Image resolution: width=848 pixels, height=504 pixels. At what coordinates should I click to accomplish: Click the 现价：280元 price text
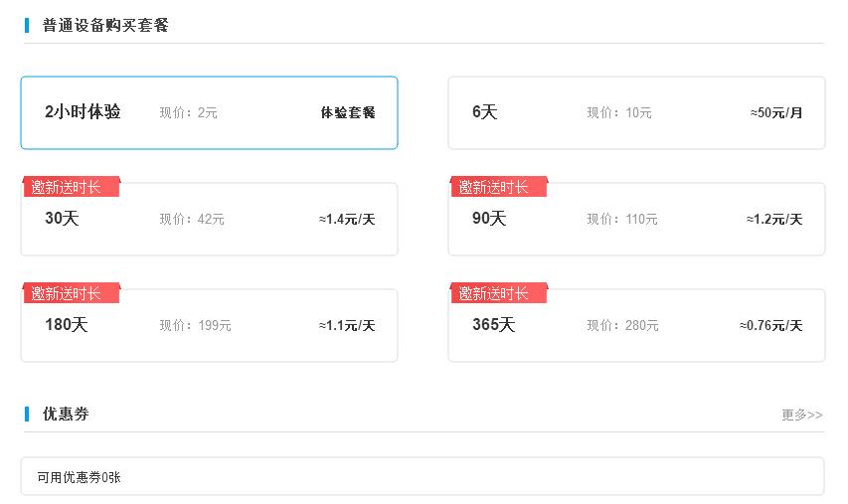click(622, 325)
